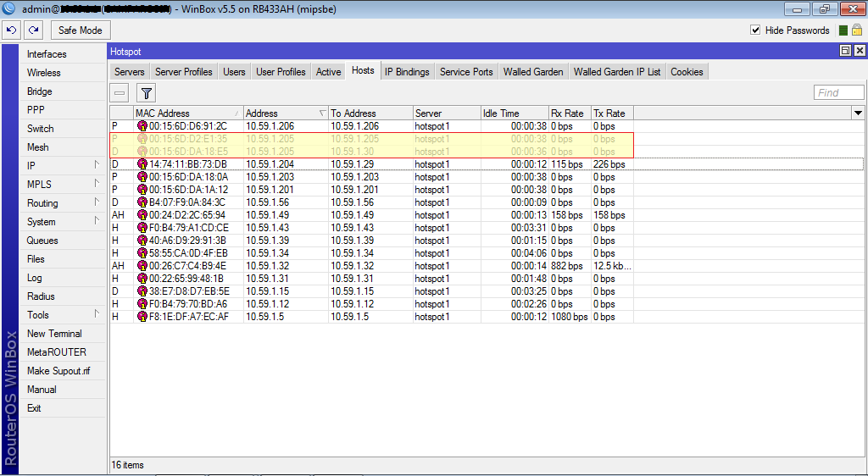Viewport: 868px width, 476px height.
Task: Click the WinBox app icon in title bar
Action: tap(8, 8)
